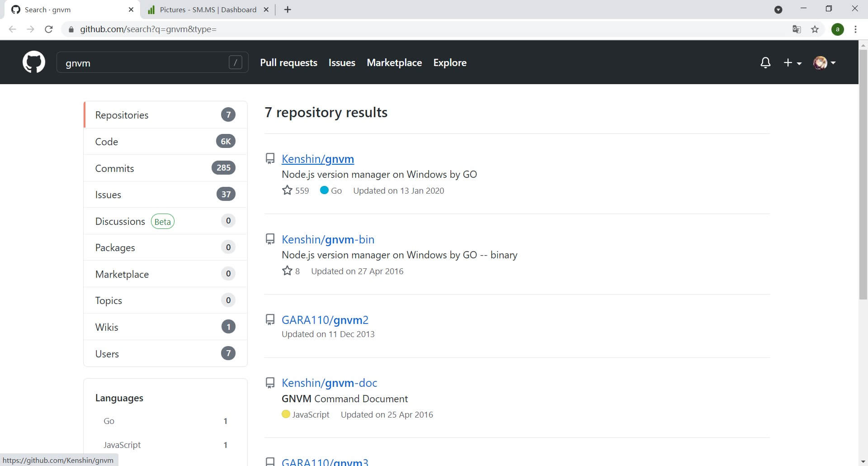Click the address bar URL

click(x=148, y=29)
